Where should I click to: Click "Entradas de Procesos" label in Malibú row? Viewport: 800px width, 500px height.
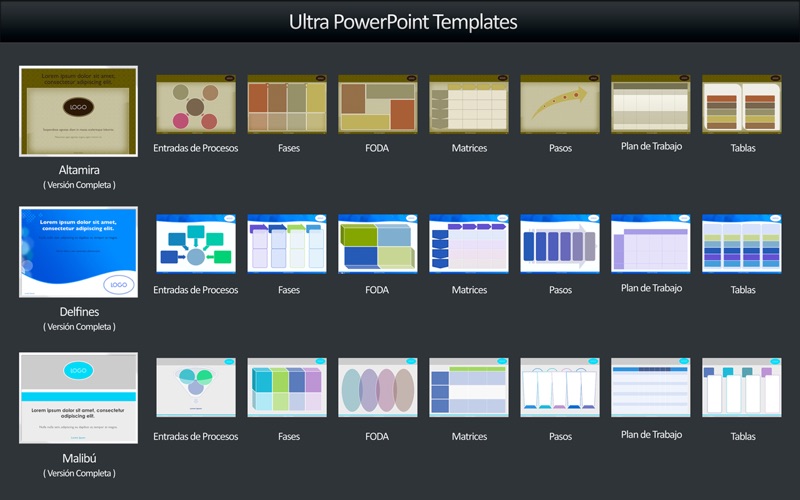pos(196,436)
